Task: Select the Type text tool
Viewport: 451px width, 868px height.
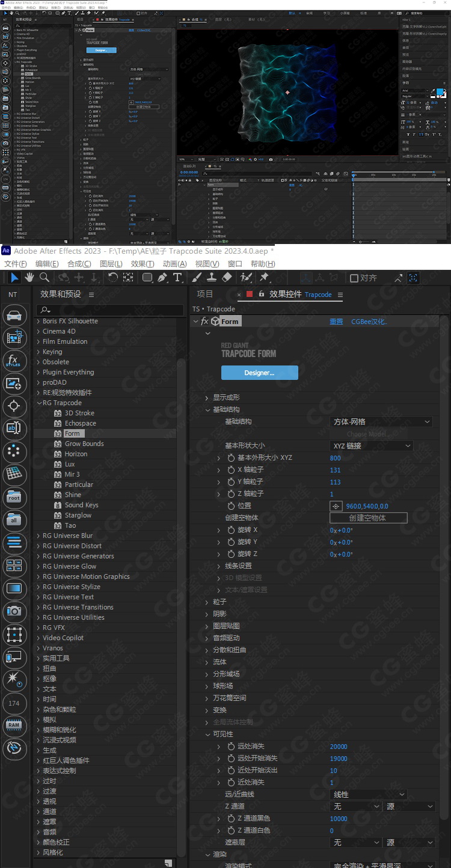Action: click(177, 277)
